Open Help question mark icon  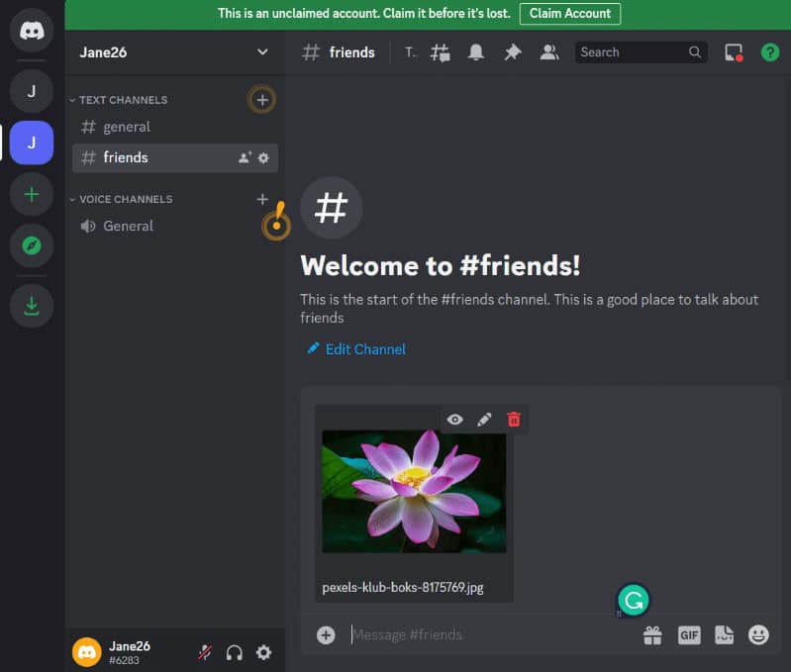click(770, 52)
